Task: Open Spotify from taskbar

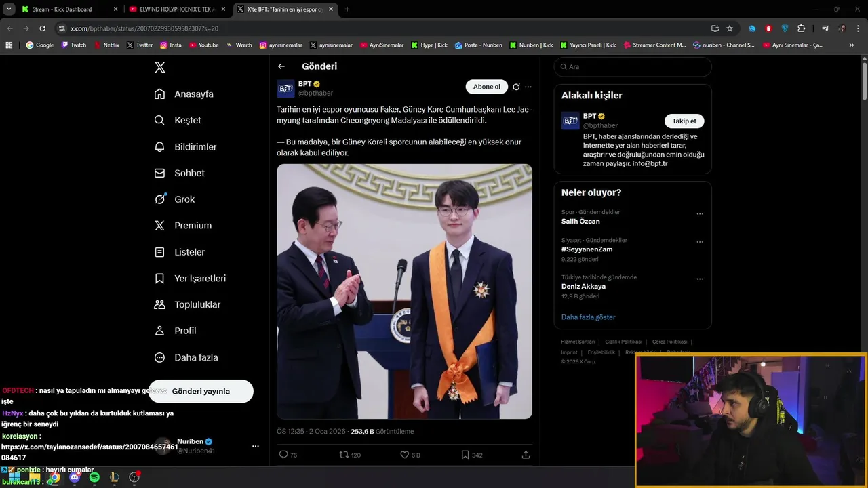Action: (x=94, y=477)
